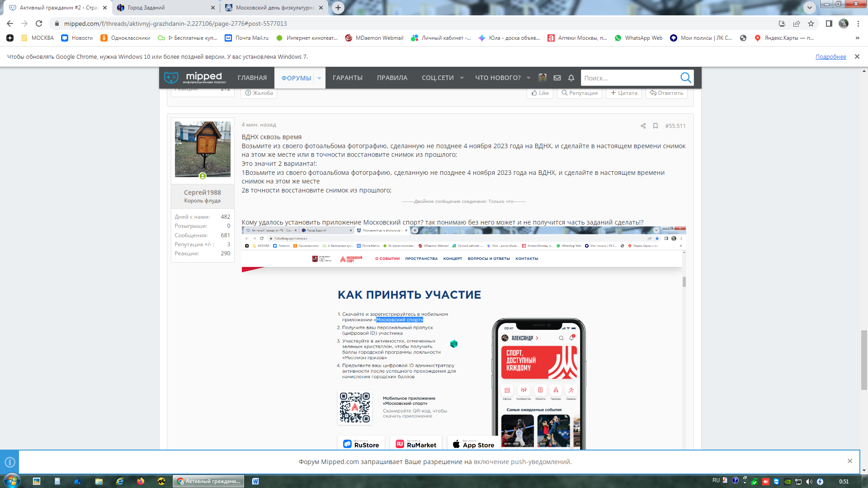Open the user avatar icon in Mipped header
Image resolution: width=868 pixels, height=488 pixels.
coord(542,78)
